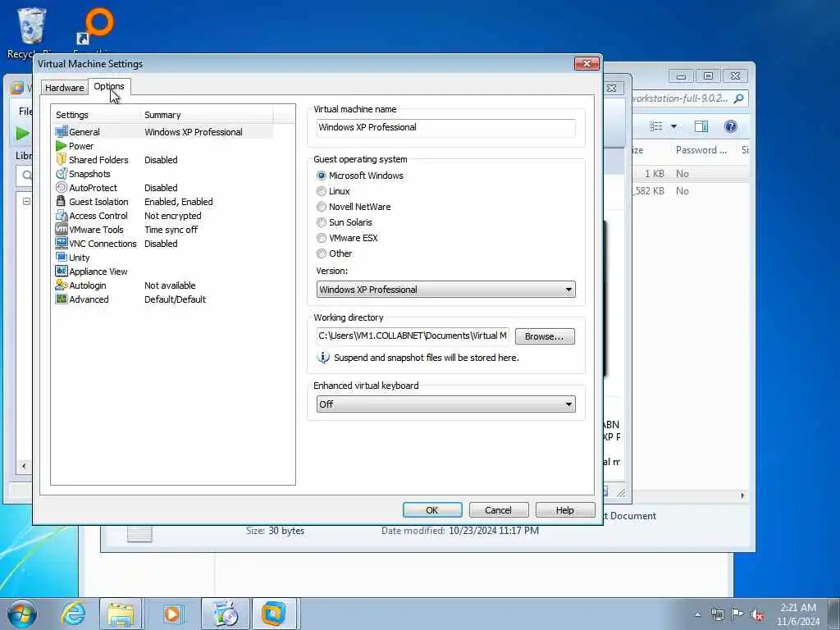Click the network tray icon
The image size is (840, 630).
717,615
